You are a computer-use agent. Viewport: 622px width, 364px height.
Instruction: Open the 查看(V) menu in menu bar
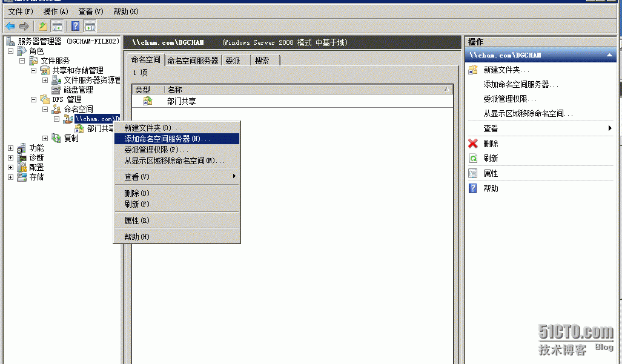pyautogui.click(x=90, y=12)
